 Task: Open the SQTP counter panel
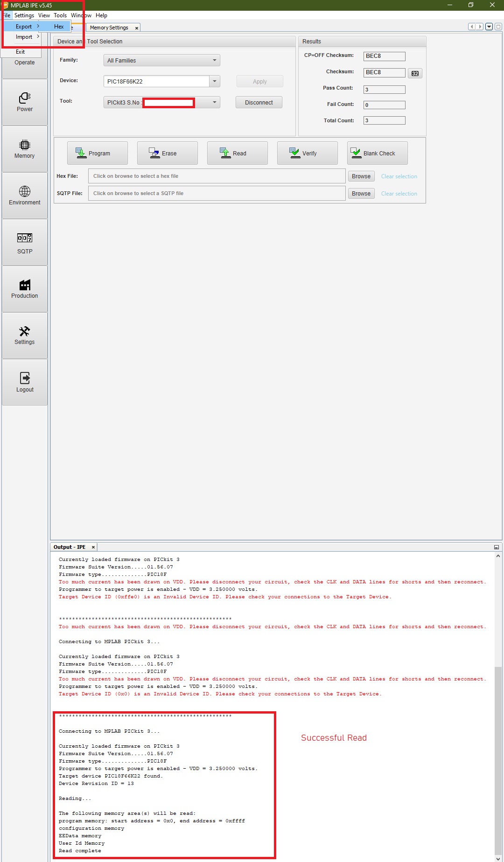click(x=25, y=242)
